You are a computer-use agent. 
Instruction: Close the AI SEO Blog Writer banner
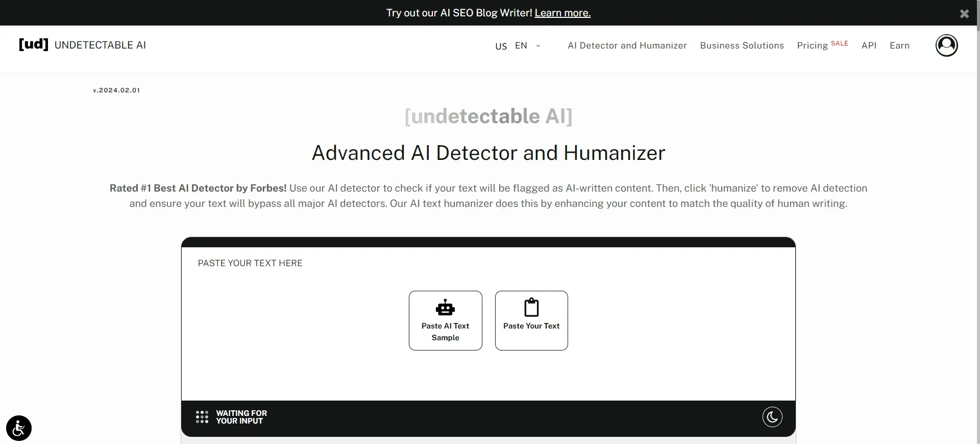point(964,14)
